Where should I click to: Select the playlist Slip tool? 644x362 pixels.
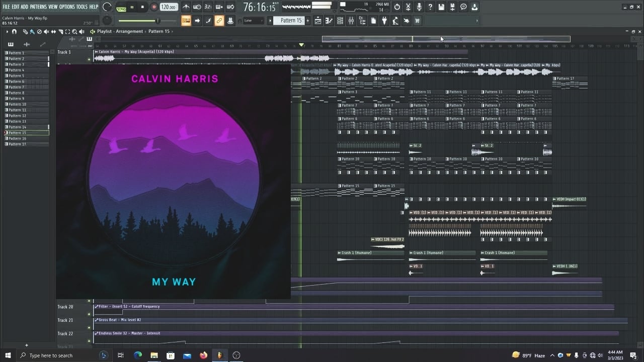(x=53, y=31)
